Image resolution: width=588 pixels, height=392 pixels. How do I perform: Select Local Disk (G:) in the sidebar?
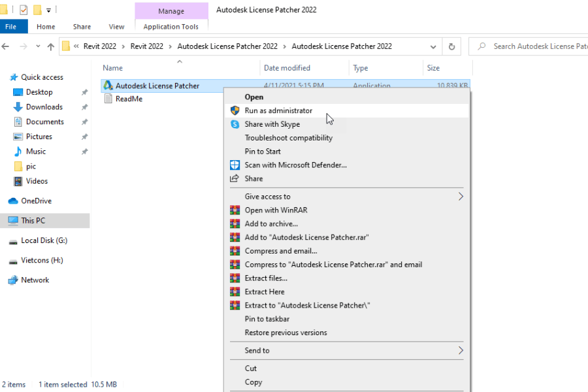click(44, 240)
